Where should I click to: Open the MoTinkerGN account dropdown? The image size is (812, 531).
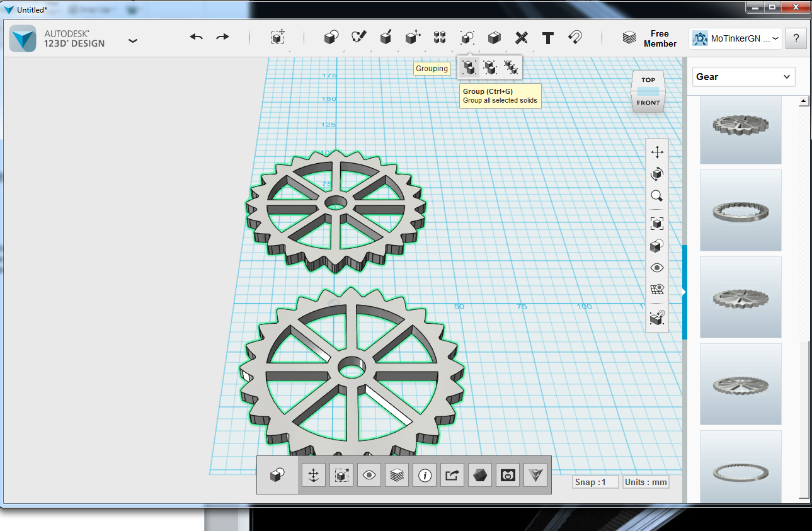(736, 38)
